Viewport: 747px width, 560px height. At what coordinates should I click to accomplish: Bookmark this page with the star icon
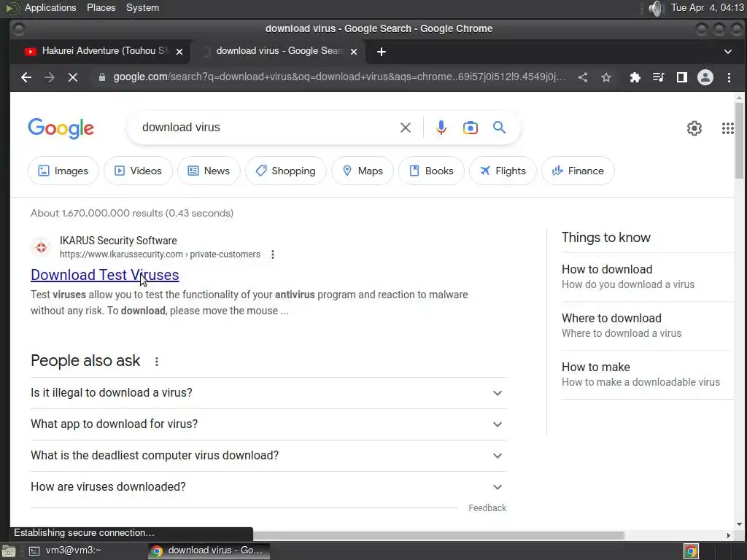[x=606, y=77]
